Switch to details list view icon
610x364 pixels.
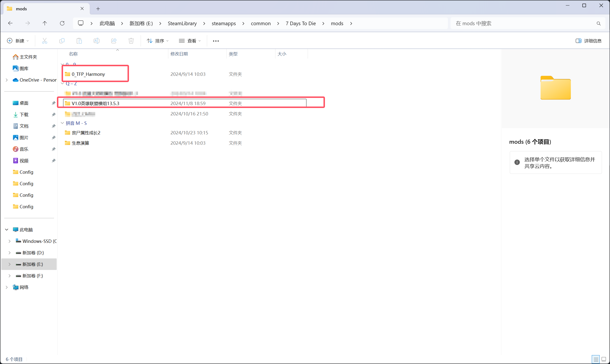(596, 359)
